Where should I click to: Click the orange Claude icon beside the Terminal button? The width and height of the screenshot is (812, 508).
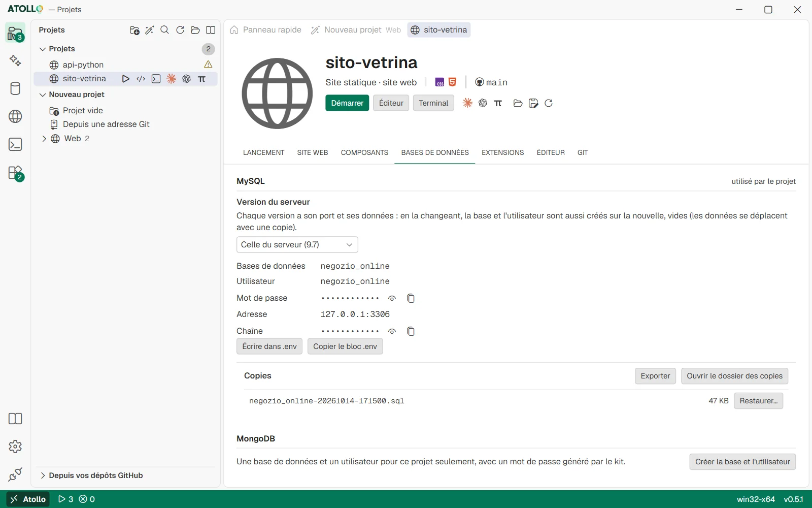(x=468, y=103)
